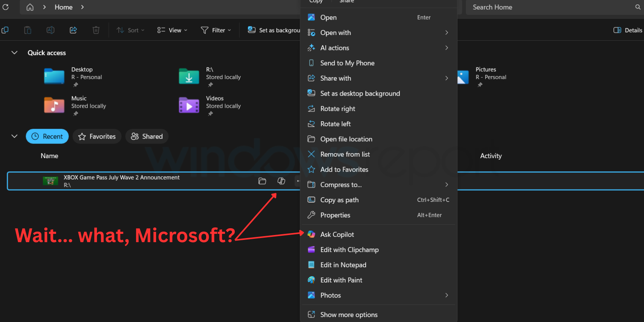Click Show more options

[378, 314]
